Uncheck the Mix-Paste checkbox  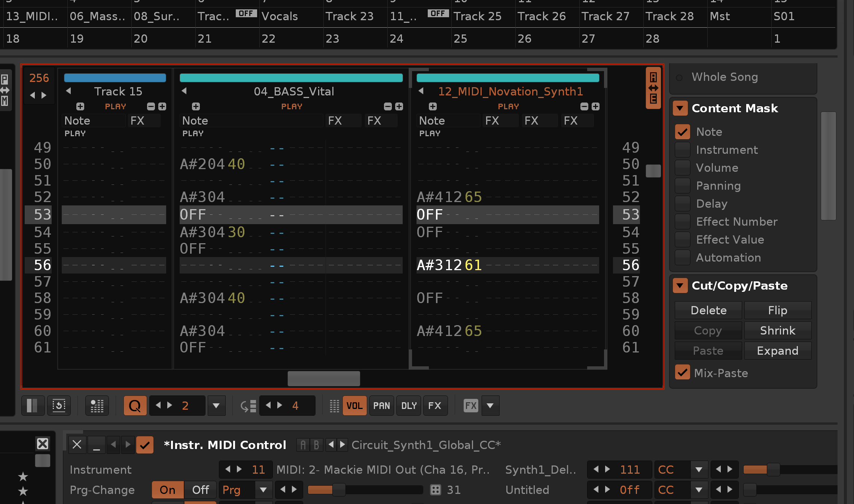coord(683,373)
